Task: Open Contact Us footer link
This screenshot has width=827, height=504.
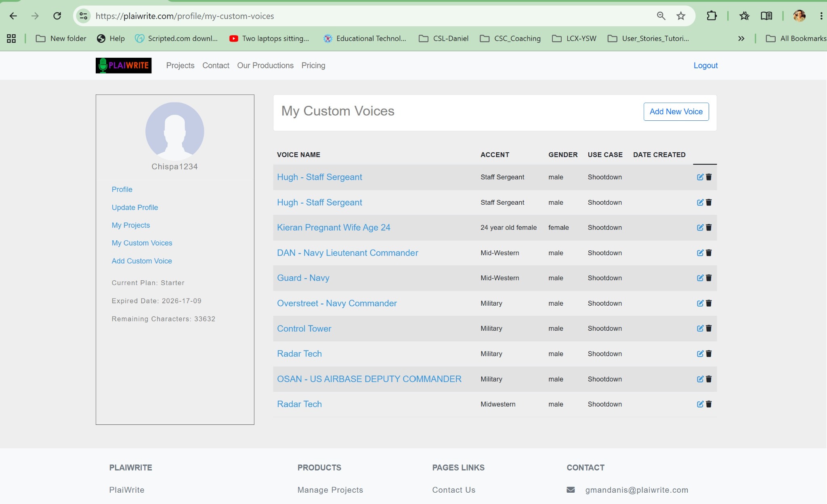Action: pos(454,490)
